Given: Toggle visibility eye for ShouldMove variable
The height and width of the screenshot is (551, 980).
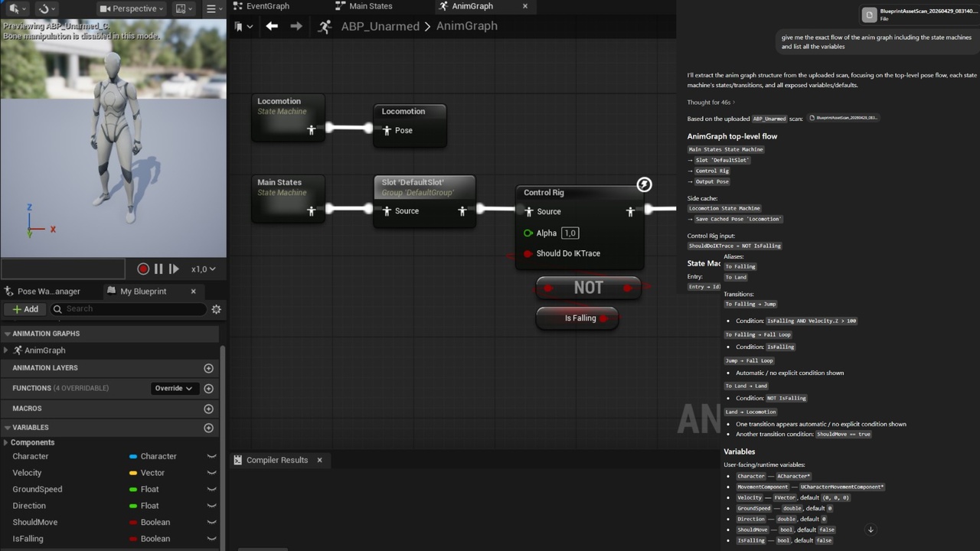Looking at the screenshot, I should coord(211,522).
